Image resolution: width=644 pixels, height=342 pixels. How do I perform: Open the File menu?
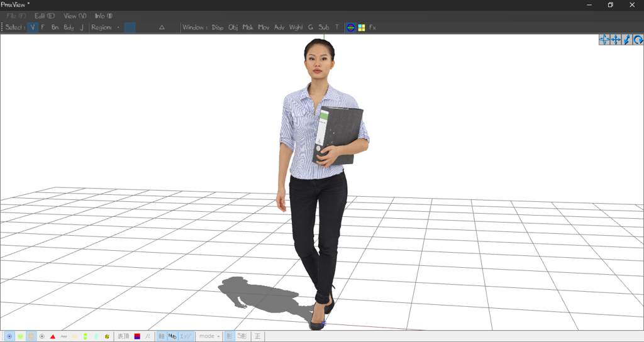[16, 16]
